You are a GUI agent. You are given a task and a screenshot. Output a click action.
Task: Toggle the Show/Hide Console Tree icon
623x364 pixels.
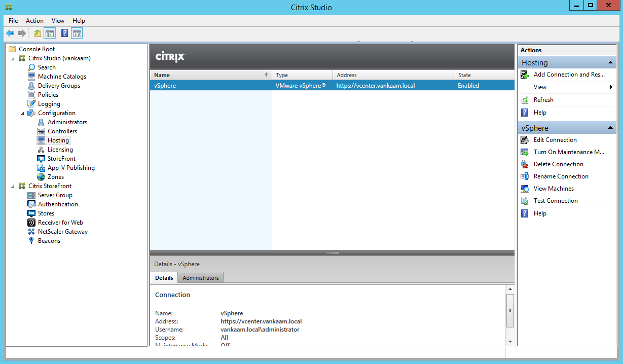pyautogui.click(x=50, y=33)
